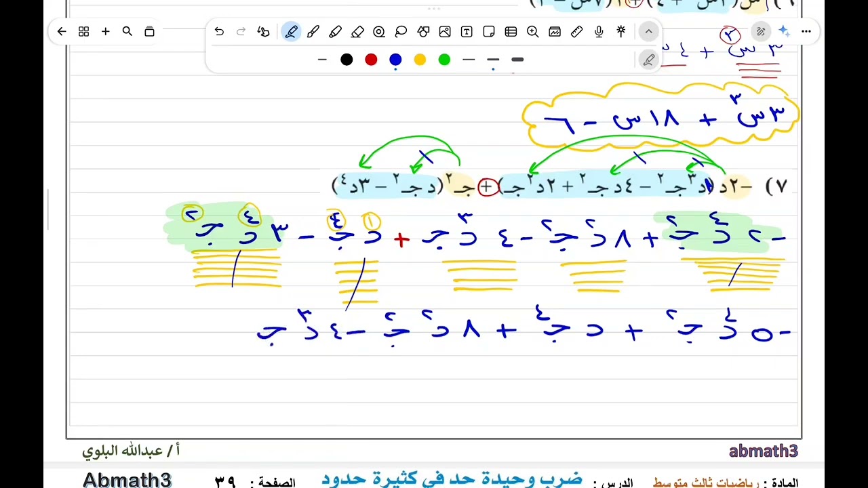Collapse the toolbar with the chevron
The image size is (868, 488).
click(649, 31)
